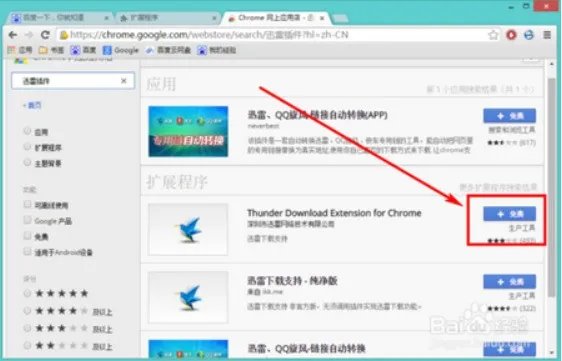Image resolution: width=562 pixels, height=361 pixels.
Task: Click 生产工具 category under Thunder Download Extension
Action: click(522, 228)
